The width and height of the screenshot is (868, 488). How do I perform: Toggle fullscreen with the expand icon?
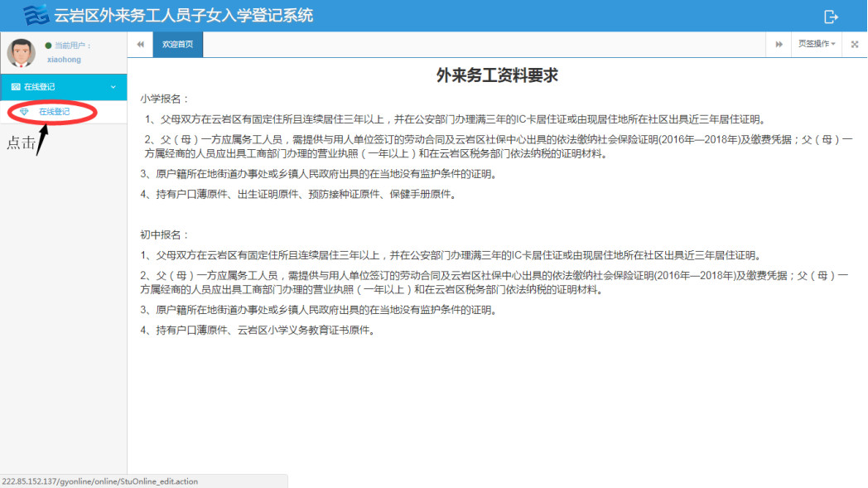pyautogui.click(x=855, y=44)
